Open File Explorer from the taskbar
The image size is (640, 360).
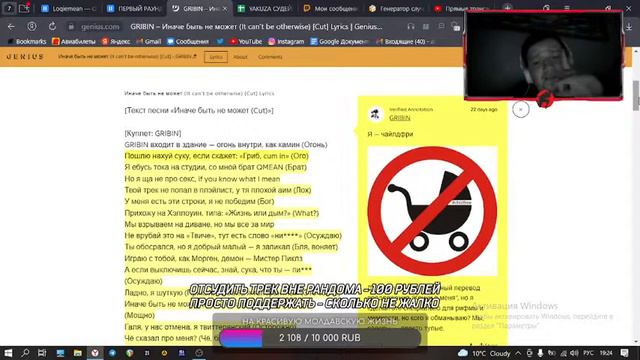78,353
